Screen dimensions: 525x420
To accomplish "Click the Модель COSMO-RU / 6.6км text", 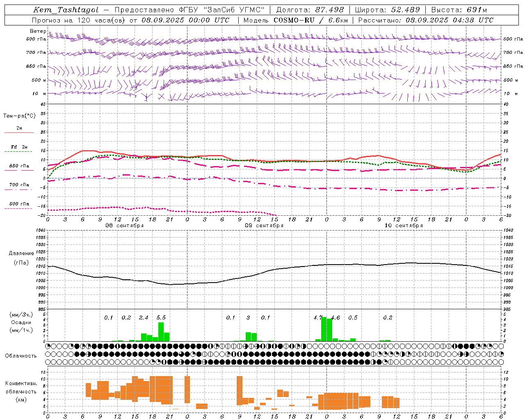I will [x=296, y=20].
